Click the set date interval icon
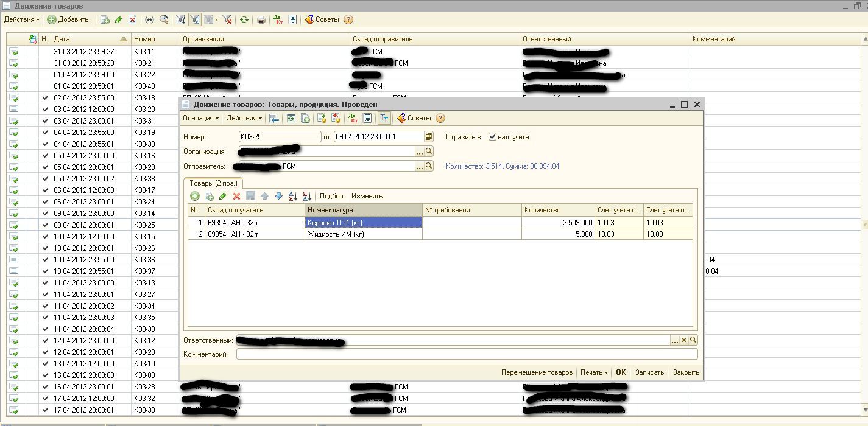Image resolution: width=868 pixels, height=426 pixels. (x=150, y=19)
